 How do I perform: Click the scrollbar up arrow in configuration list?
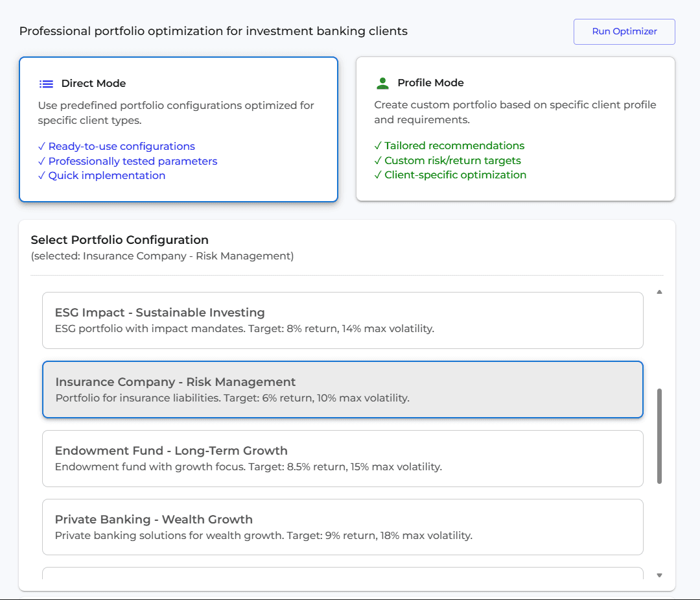pyautogui.click(x=659, y=292)
